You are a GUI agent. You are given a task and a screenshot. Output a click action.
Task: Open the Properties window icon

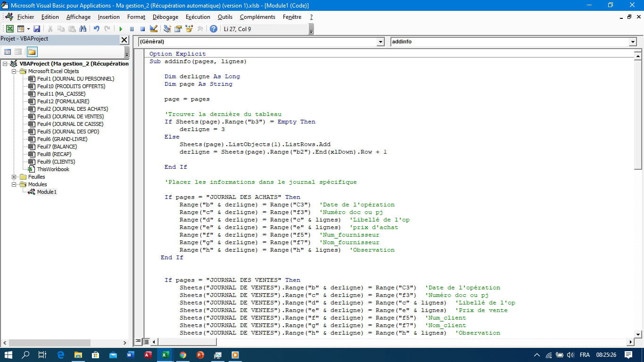pos(178,29)
